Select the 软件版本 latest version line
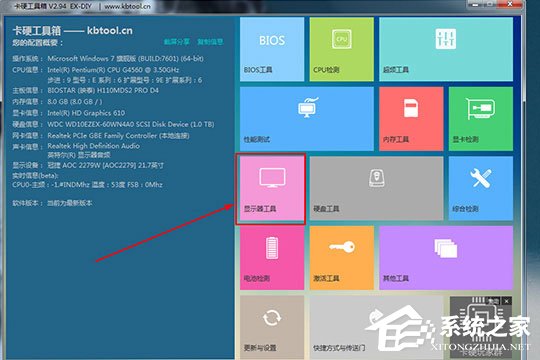540x360 pixels. pyautogui.click(x=52, y=203)
